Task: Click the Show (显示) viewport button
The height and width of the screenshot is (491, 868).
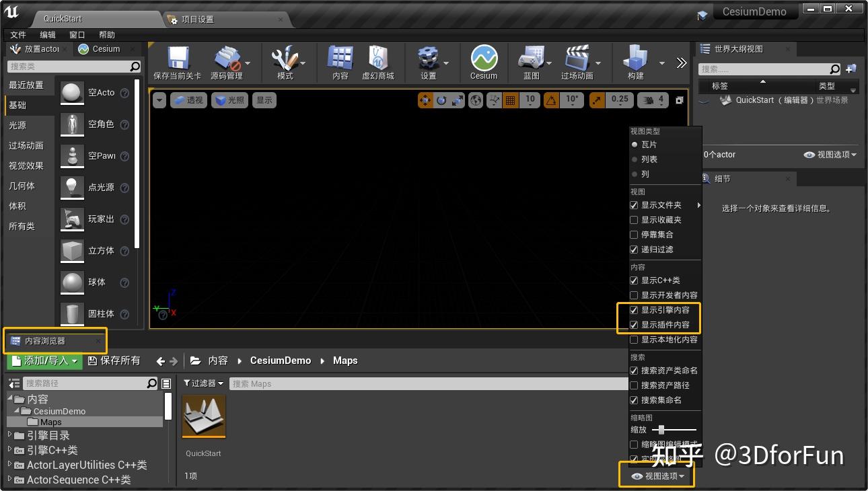Action: click(264, 100)
